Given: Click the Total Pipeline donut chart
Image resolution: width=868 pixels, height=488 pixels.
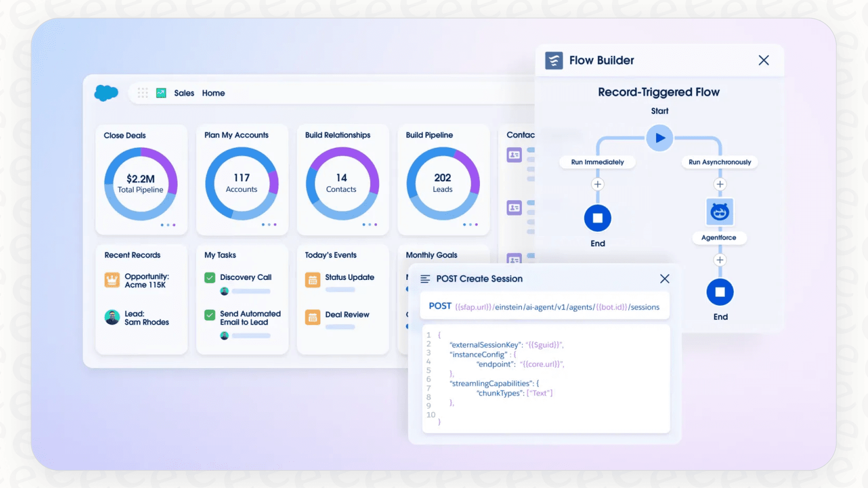Looking at the screenshot, I should 141,184.
